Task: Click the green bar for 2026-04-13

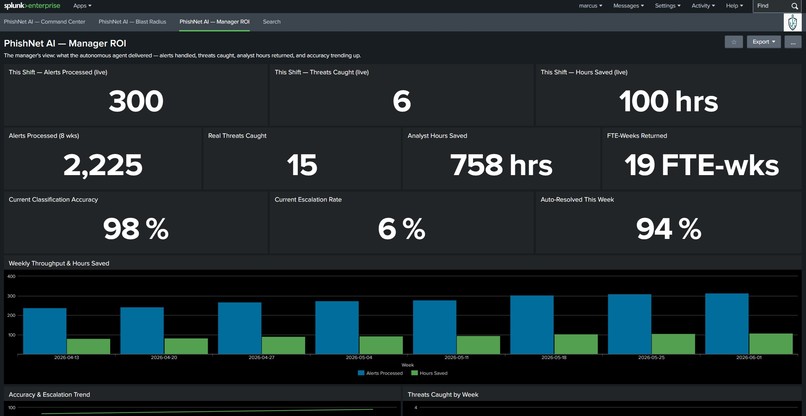Action: [x=88, y=347]
